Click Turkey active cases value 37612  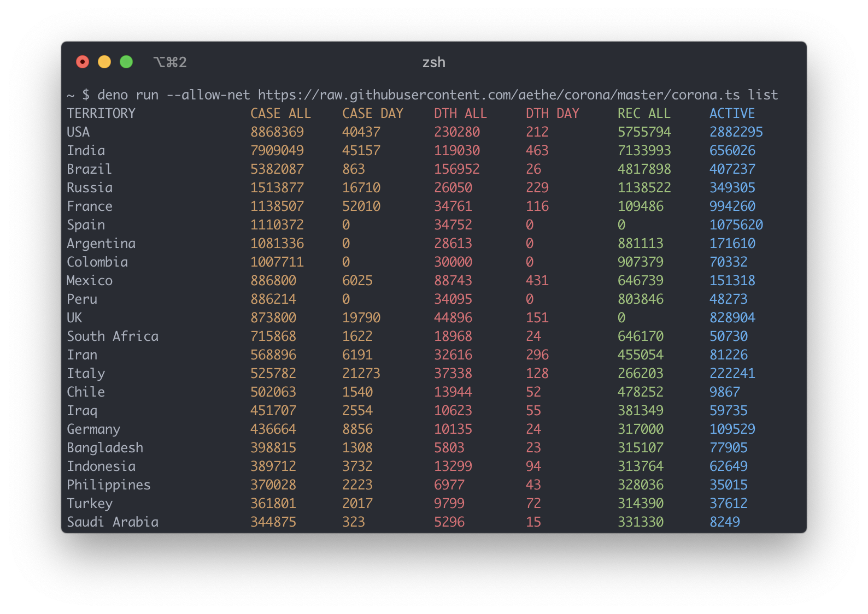[x=729, y=504]
